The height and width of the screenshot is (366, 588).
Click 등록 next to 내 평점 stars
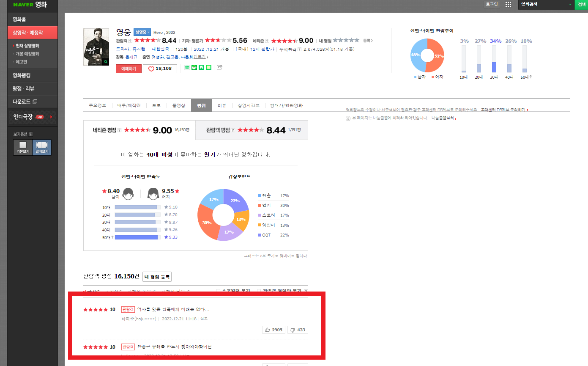tap(368, 41)
